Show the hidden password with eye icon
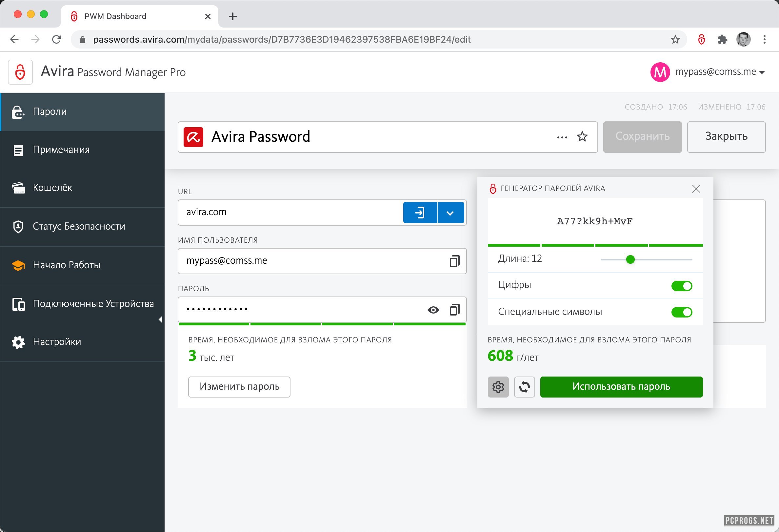 [433, 310]
